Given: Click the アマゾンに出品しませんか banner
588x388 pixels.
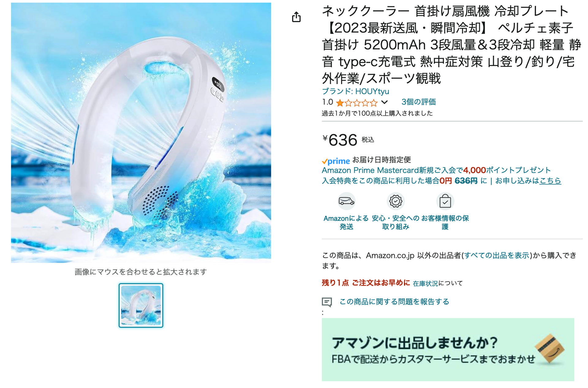Looking at the screenshot, I should click(x=448, y=349).
